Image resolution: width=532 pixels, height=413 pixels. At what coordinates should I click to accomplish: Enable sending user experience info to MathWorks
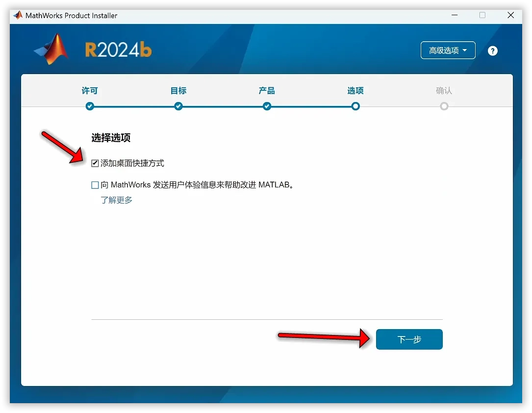[95, 185]
